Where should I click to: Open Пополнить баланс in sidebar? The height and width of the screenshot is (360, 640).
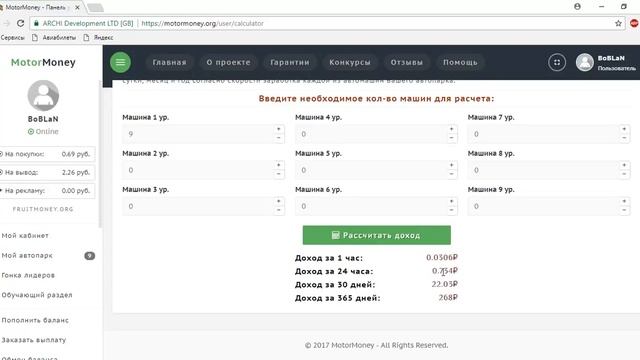pyautogui.click(x=35, y=320)
